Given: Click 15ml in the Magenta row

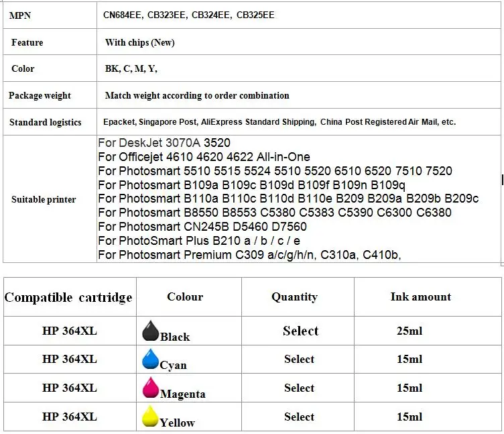Looking at the screenshot, I should tap(409, 388).
